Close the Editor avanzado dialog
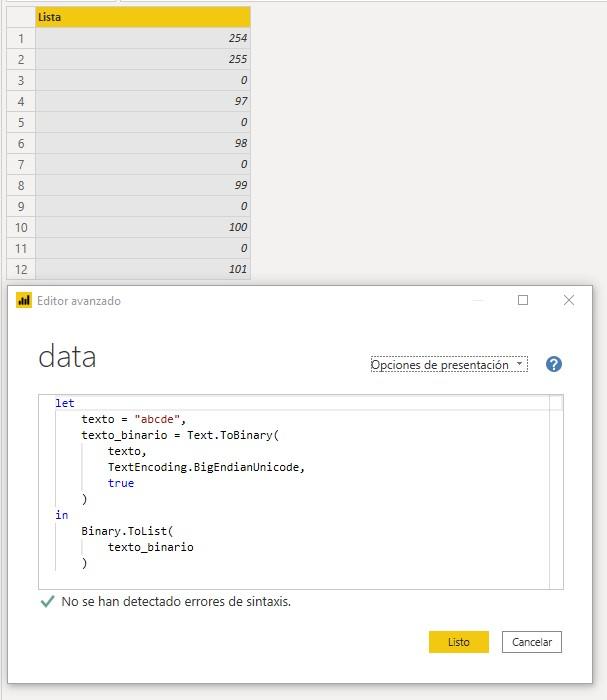Screen dimensions: 607x700 pyautogui.click(x=569, y=300)
